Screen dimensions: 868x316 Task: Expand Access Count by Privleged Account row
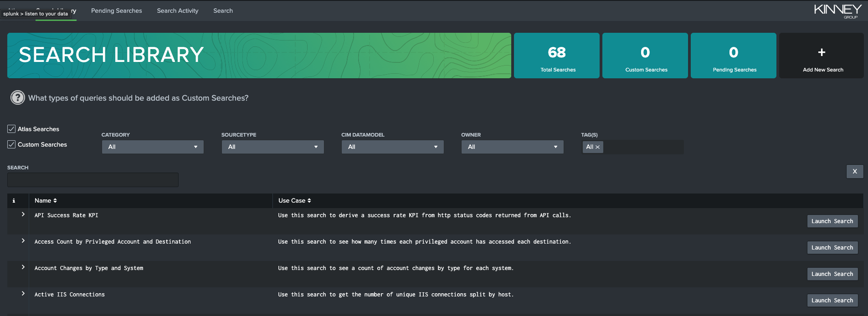coord(23,241)
